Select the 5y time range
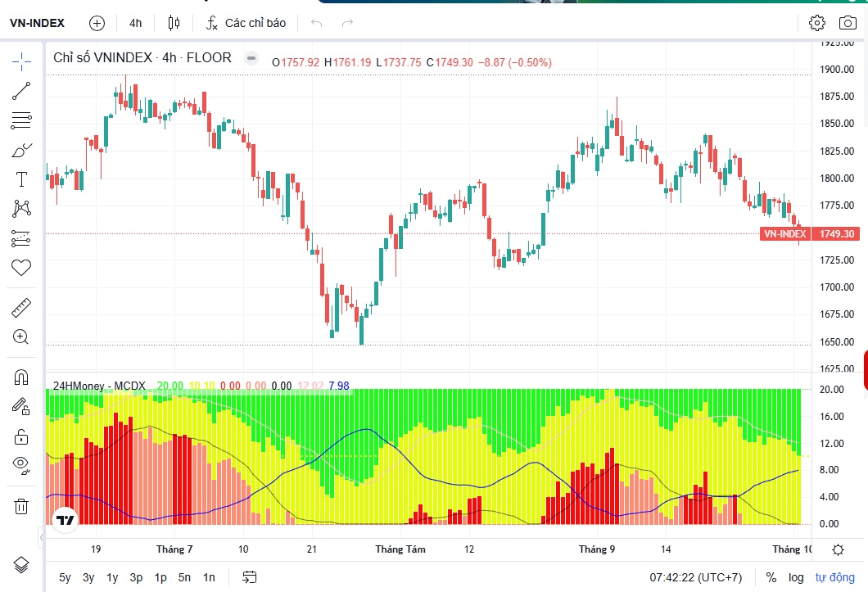The width and height of the screenshot is (868, 592). click(x=65, y=577)
